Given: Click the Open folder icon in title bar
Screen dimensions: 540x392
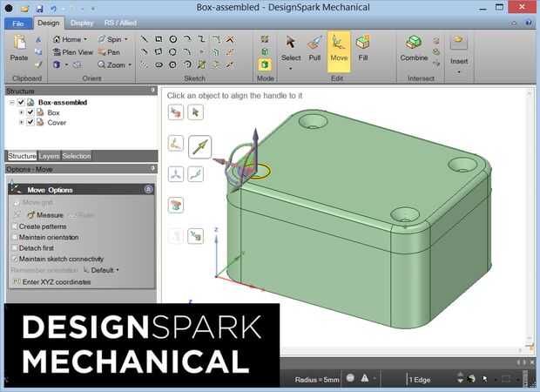Looking at the screenshot, I should [x=24, y=9].
